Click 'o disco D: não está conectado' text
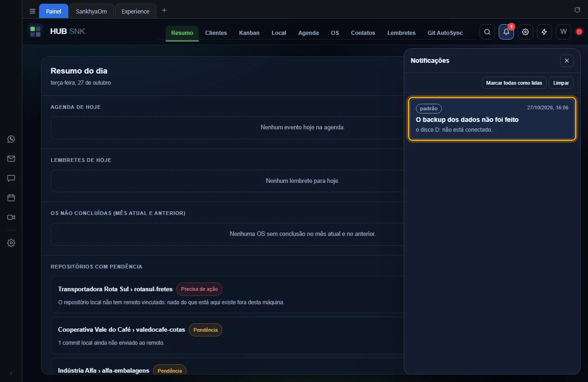 tap(454, 130)
